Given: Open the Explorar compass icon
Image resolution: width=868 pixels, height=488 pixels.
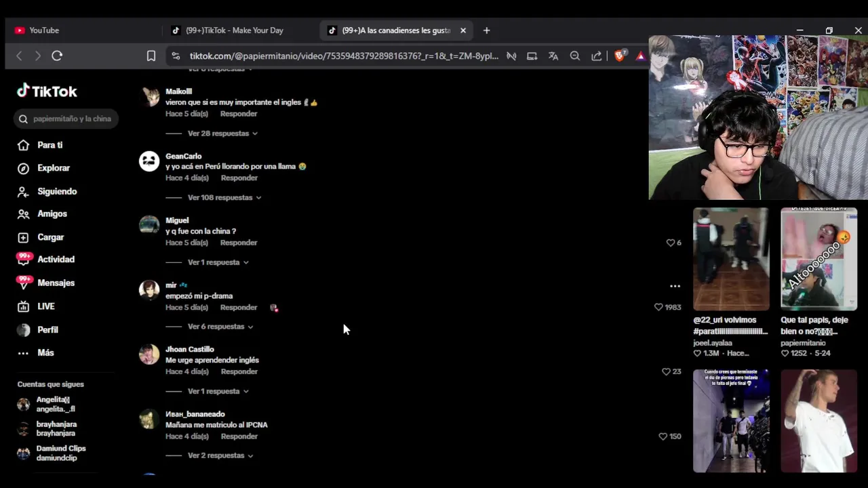Looking at the screenshot, I should tap(23, 168).
